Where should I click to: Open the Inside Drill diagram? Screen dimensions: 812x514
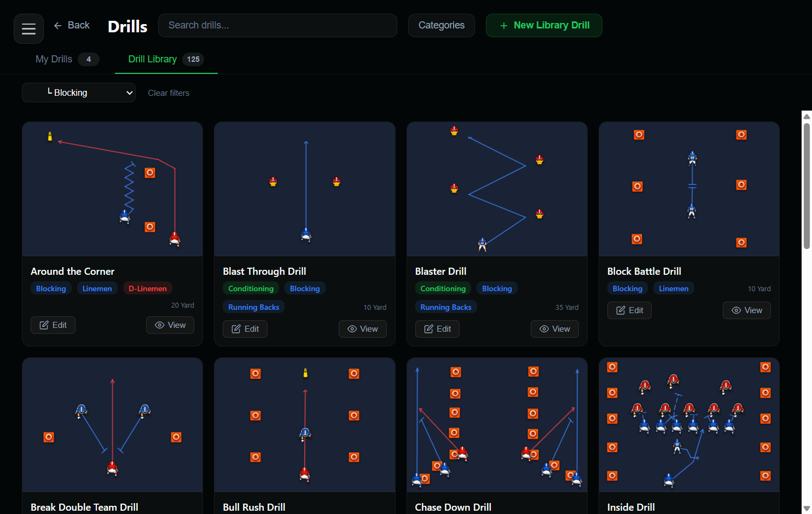(689, 425)
